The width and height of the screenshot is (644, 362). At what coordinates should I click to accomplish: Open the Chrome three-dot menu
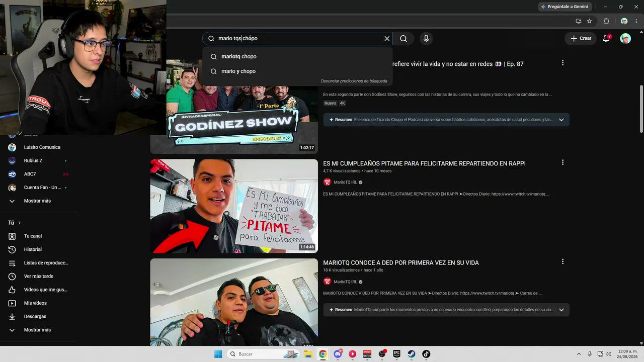pos(636,21)
